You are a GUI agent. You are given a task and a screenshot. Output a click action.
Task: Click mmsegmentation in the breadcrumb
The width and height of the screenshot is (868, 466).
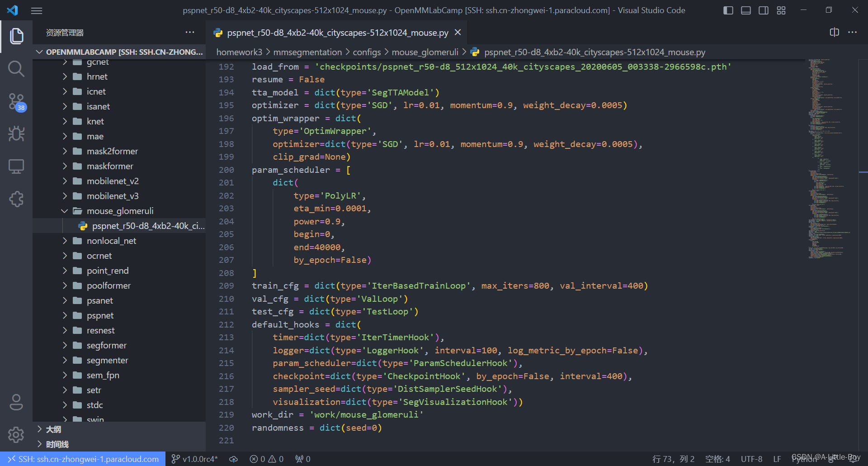[x=307, y=52]
